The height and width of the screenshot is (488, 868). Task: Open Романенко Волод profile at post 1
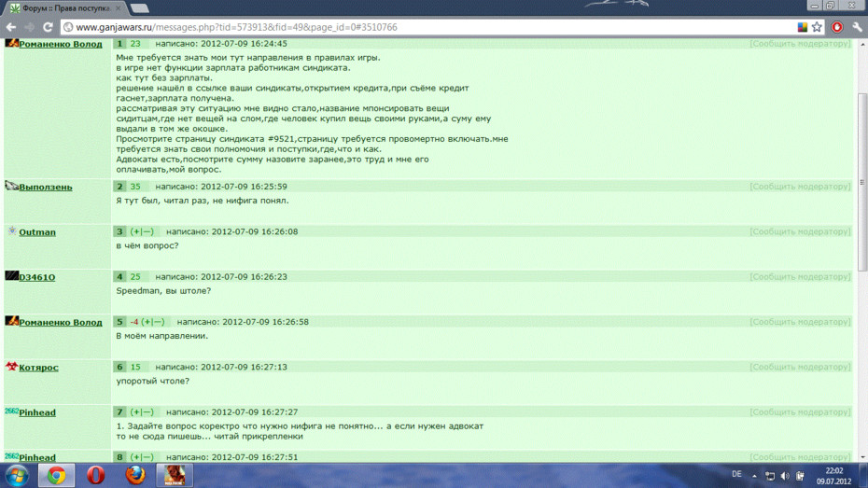click(x=61, y=44)
